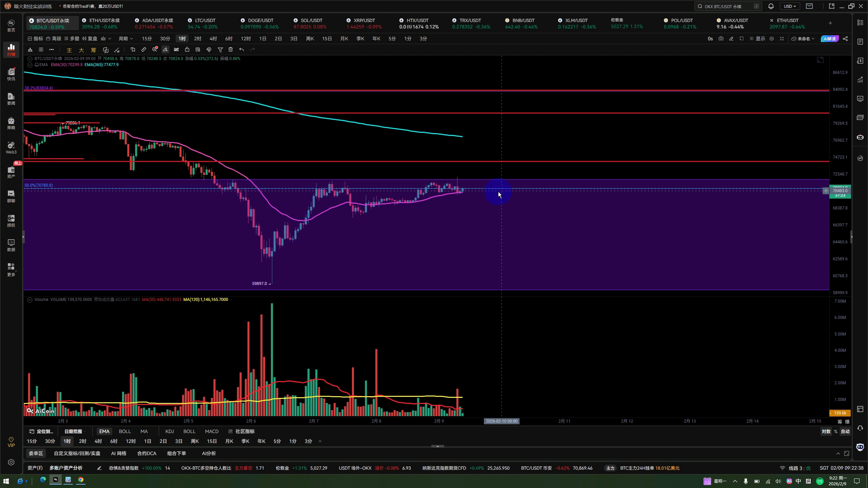Select the 4时 timeframe in top bar
Viewport: 868px width, 488px height.
[x=213, y=39]
